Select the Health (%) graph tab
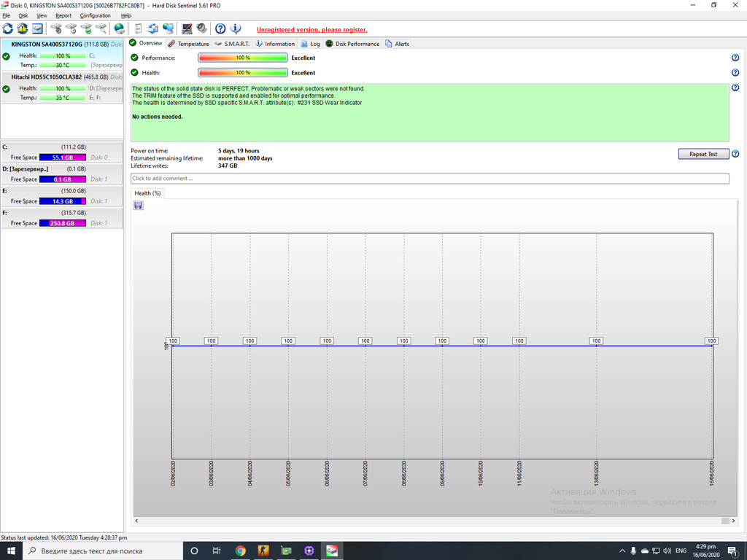Viewport: 747px width, 560px height. (x=147, y=193)
